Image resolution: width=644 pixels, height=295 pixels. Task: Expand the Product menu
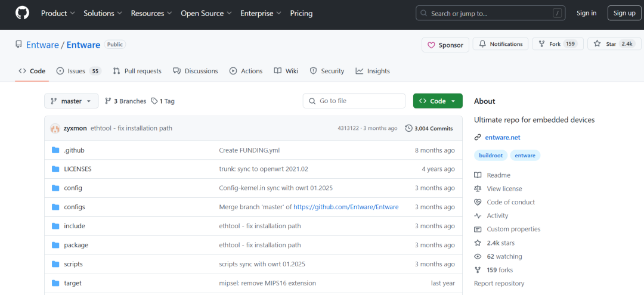(x=58, y=13)
